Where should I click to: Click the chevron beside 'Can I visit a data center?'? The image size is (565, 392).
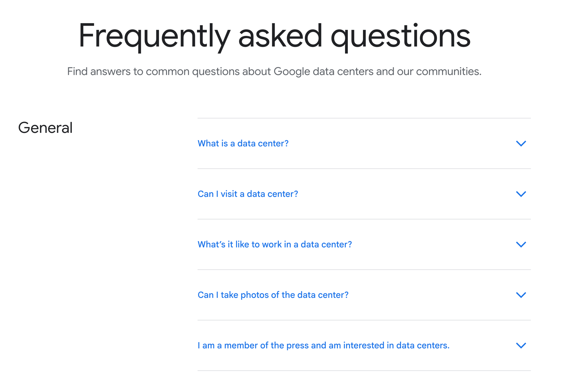[x=521, y=194]
